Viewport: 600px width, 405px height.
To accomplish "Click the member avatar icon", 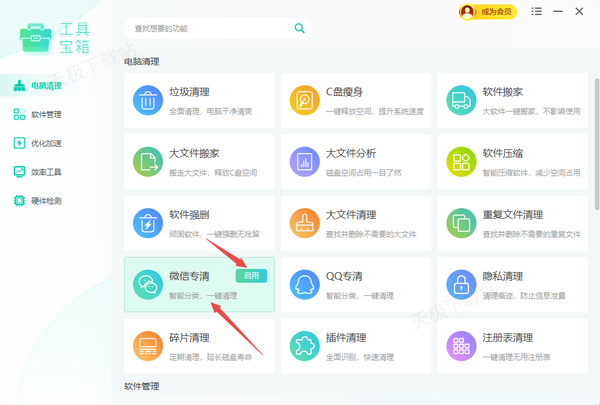I will coord(467,12).
